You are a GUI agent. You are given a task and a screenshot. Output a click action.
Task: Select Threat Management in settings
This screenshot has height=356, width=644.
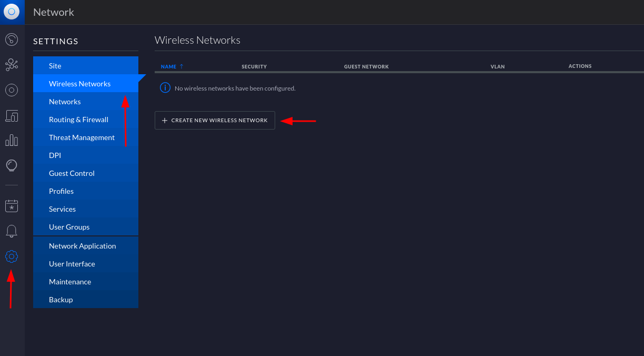point(82,137)
